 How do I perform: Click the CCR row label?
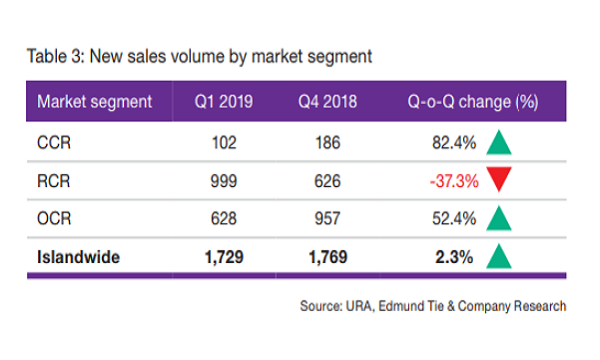tap(54, 143)
